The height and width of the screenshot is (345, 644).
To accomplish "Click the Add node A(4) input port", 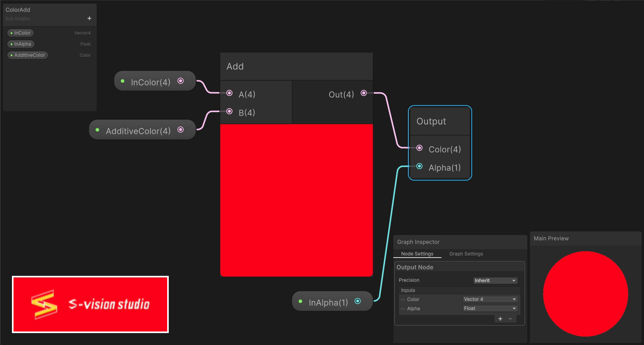I will tap(229, 93).
